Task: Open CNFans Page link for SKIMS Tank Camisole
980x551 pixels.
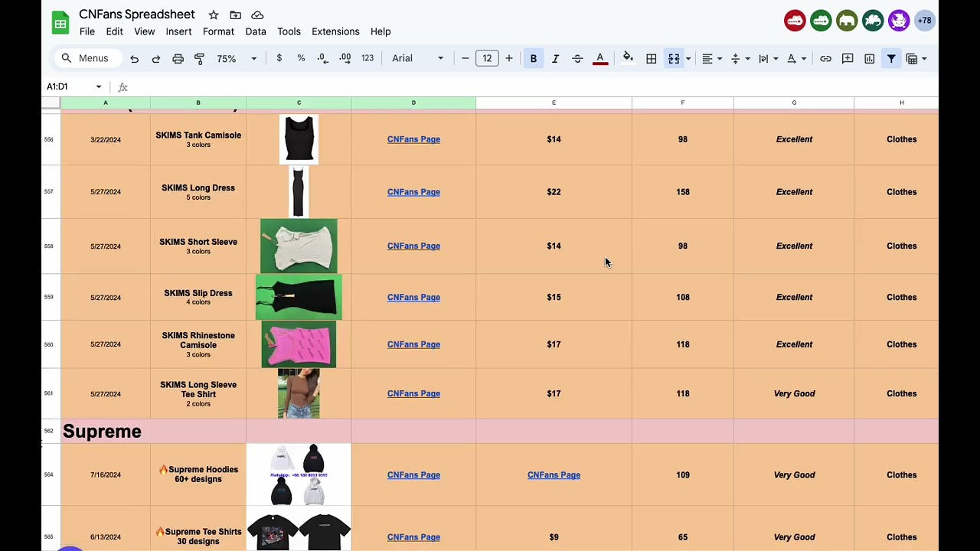Action: tap(413, 139)
